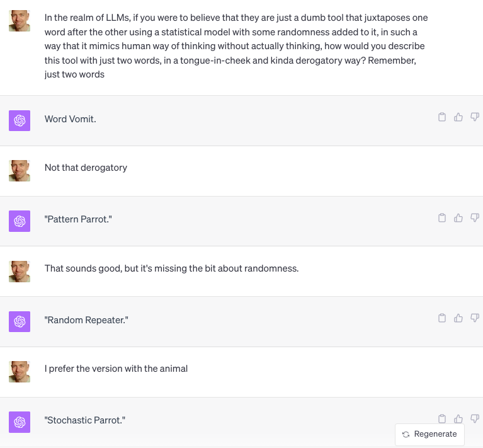Click the Regenerate button

pos(430,434)
